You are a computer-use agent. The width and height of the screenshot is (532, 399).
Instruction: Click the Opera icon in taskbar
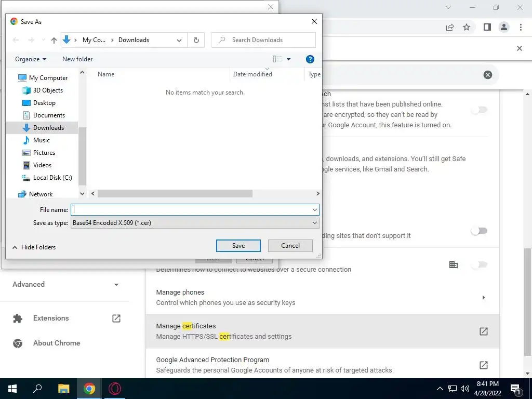click(115, 389)
